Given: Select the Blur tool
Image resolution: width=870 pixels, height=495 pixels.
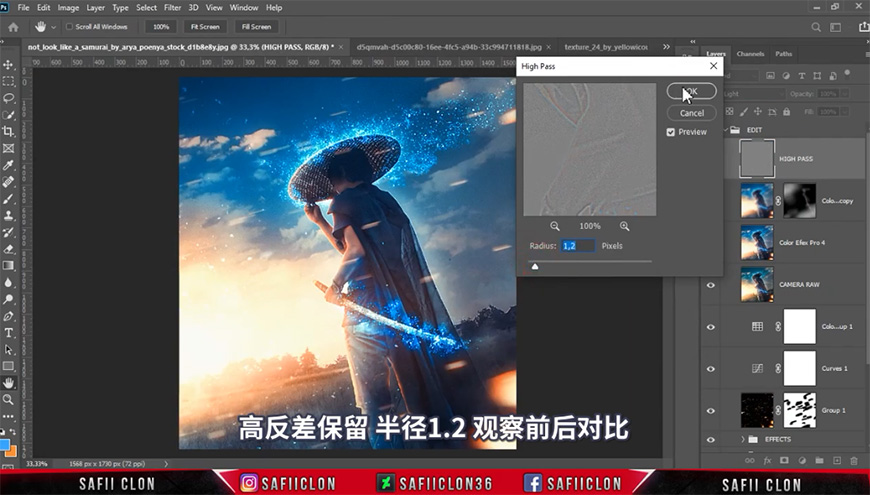Looking at the screenshot, I should pyautogui.click(x=8, y=282).
